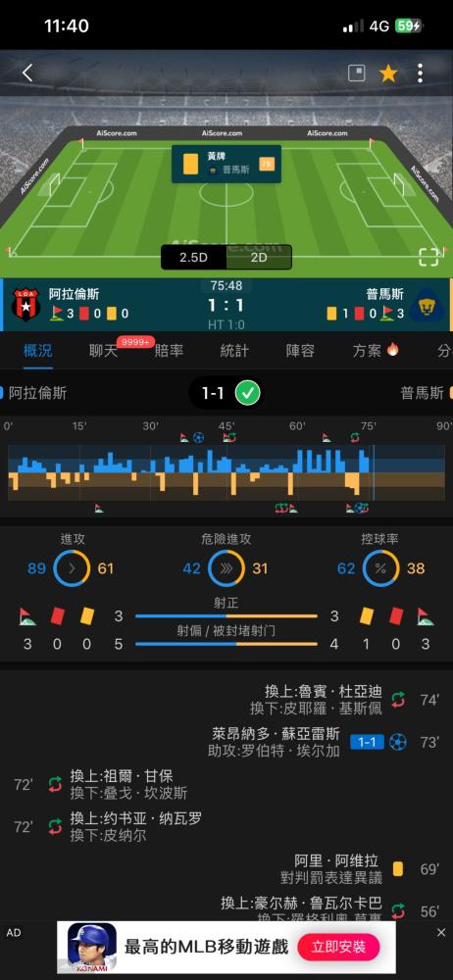The image size is (453, 980).
Task: Tap the Alajuelense club crest
Action: coord(25,306)
